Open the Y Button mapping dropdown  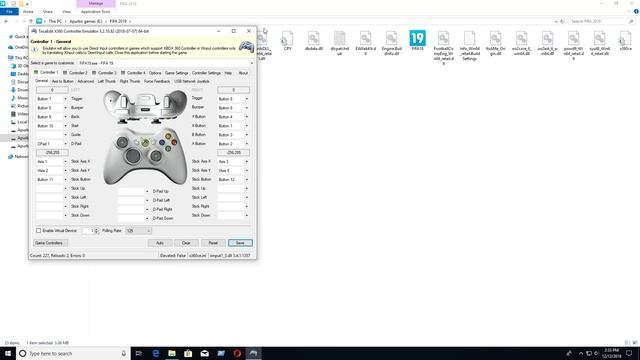click(x=247, y=117)
